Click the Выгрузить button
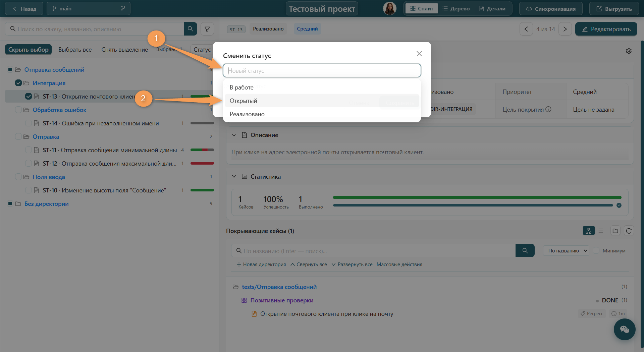 [x=614, y=9]
